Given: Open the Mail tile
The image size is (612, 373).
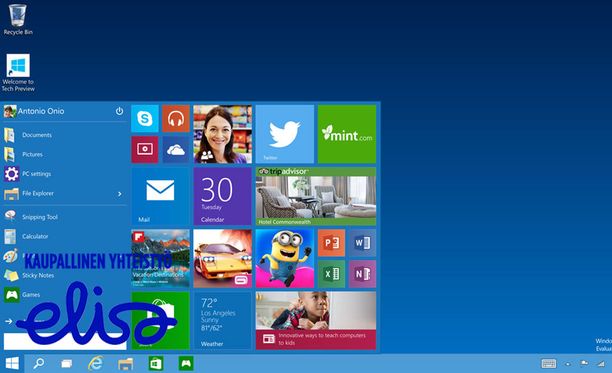Looking at the screenshot, I should 160,196.
